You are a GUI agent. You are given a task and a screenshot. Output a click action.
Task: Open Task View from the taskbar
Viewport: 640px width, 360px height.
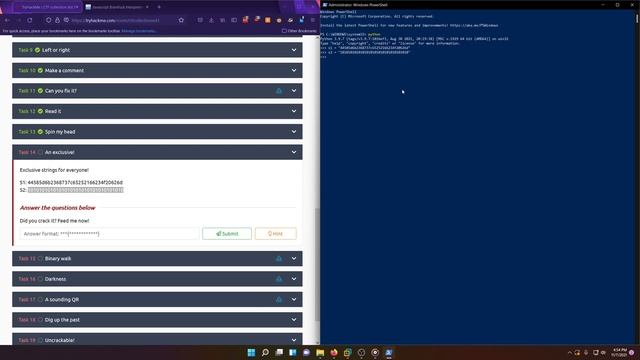pos(279,352)
